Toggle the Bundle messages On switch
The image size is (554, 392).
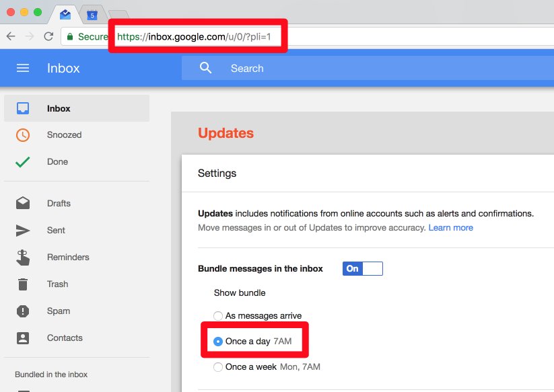363,268
